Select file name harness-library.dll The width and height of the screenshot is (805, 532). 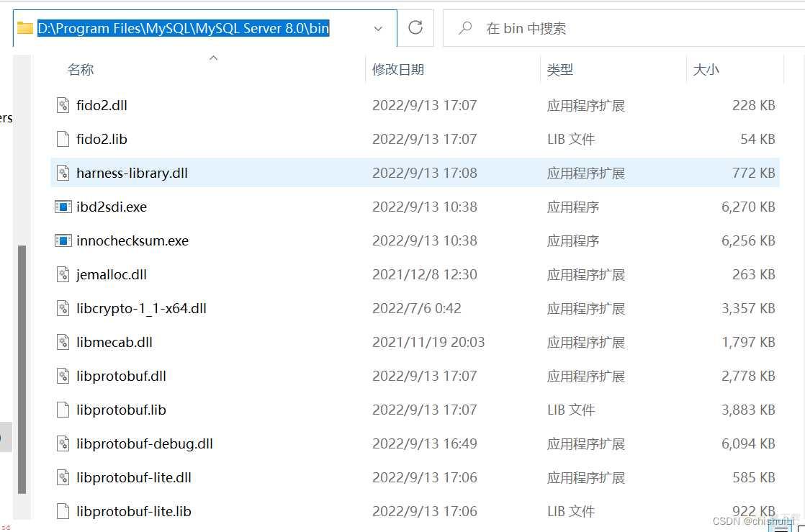pos(132,173)
